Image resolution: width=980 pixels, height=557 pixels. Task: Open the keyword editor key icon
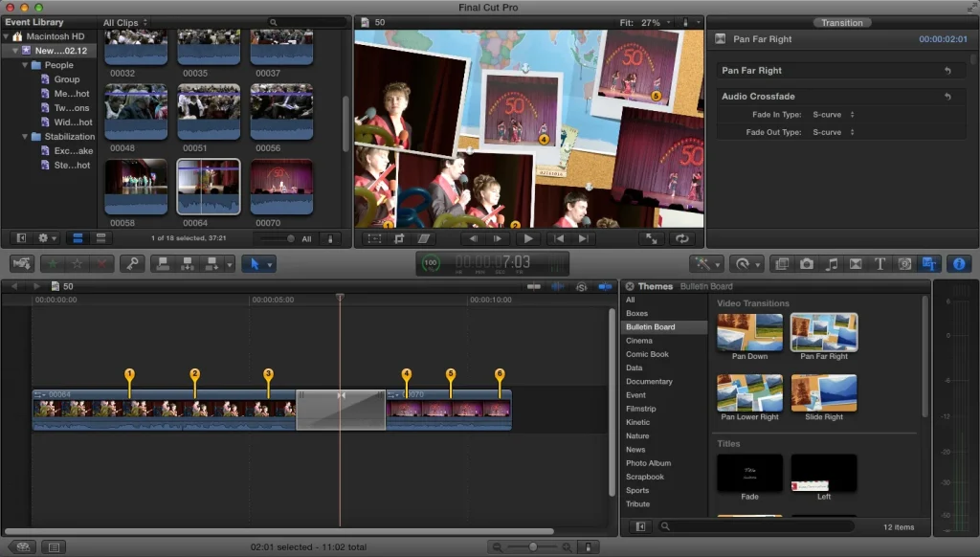pyautogui.click(x=132, y=264)
